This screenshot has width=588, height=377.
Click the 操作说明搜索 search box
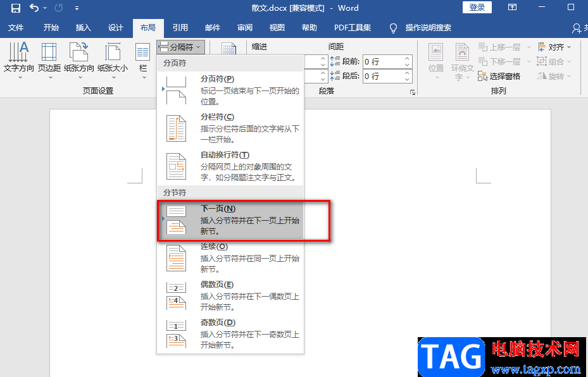[x=428, y=28]
